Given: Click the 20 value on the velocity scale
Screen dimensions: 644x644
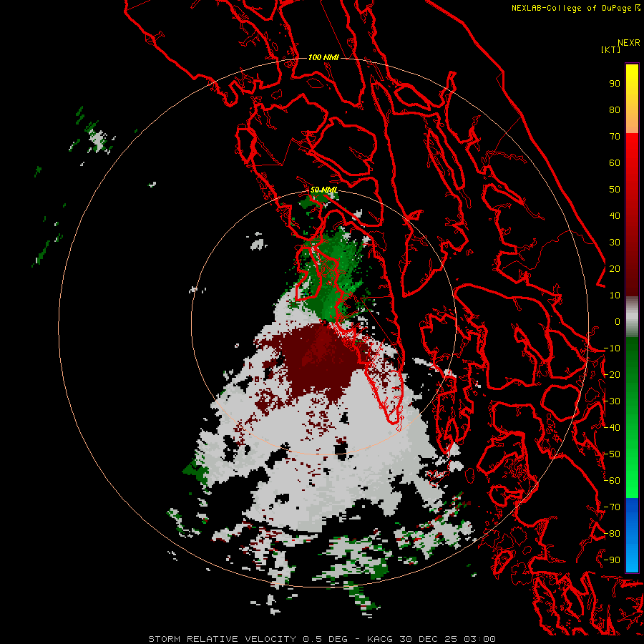Looking at the screenshot, I should [615, 268].
